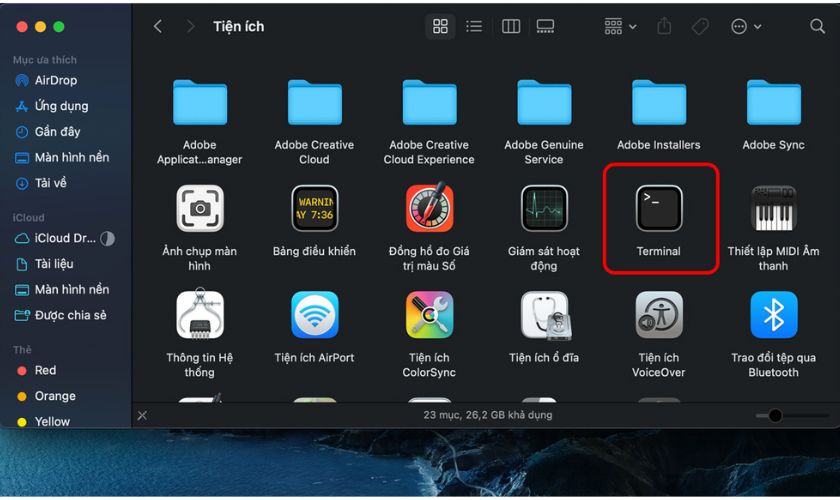The width and height of the screenshot is (840, 500).
Task: Switch to column view
Action: click(x=511, y=26)
